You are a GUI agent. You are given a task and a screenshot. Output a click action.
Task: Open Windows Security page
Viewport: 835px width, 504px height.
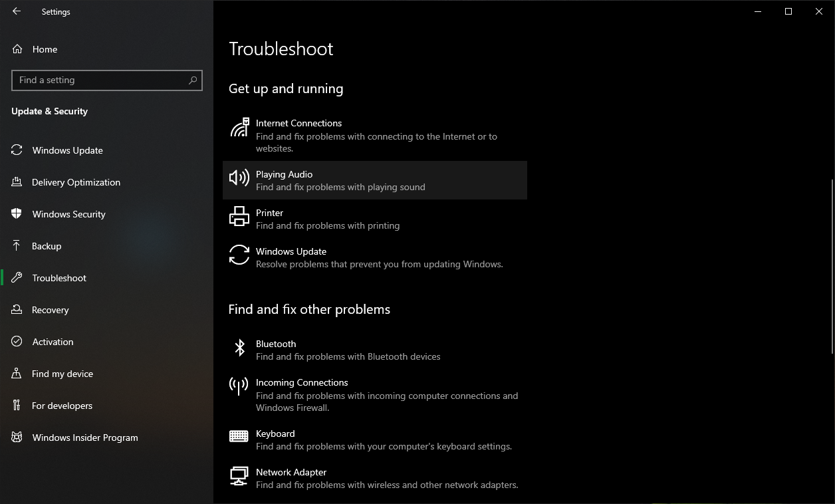(x=68, y=214)
